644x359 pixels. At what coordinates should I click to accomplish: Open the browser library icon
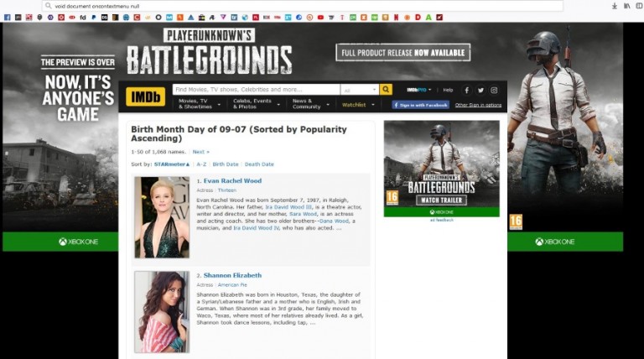coord(626,6)
